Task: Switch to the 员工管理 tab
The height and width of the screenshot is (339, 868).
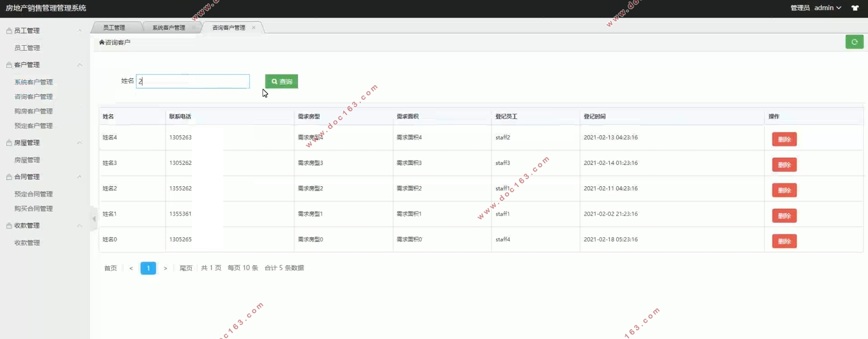Action: point(114,28)
